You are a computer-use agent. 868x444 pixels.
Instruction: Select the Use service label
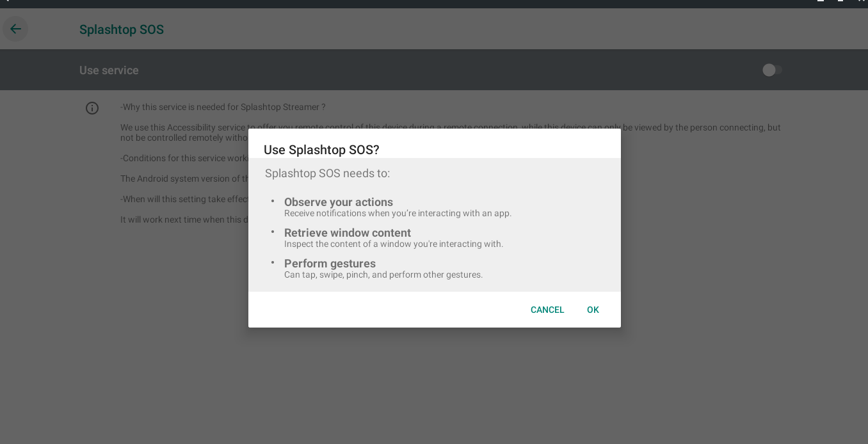[x=109, y=70]
